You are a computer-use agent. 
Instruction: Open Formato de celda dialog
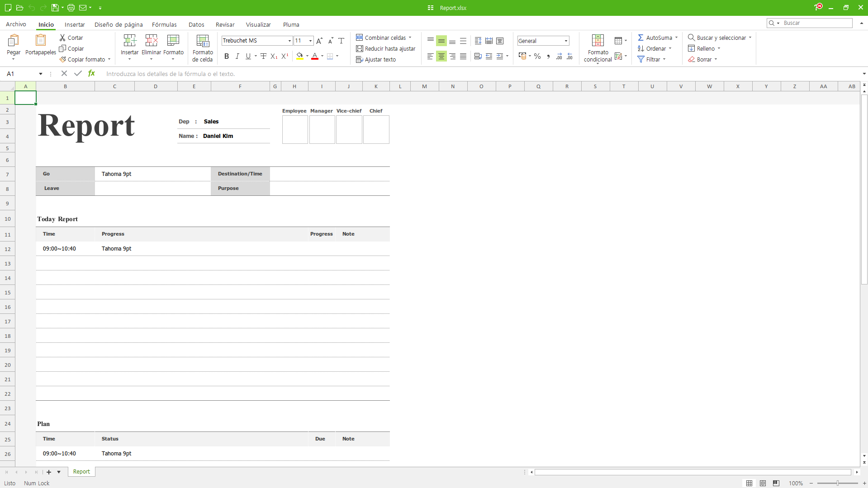203,48
